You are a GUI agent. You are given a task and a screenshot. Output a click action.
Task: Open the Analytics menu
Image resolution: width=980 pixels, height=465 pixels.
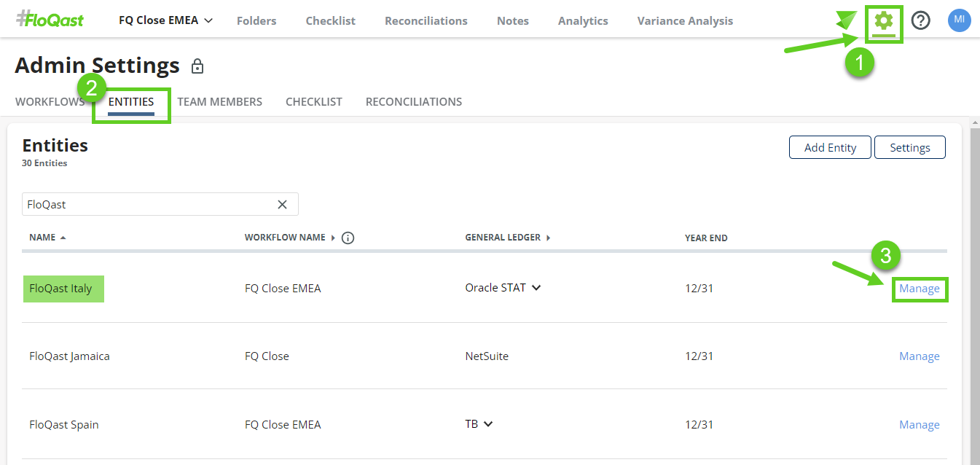click(583, 20)
